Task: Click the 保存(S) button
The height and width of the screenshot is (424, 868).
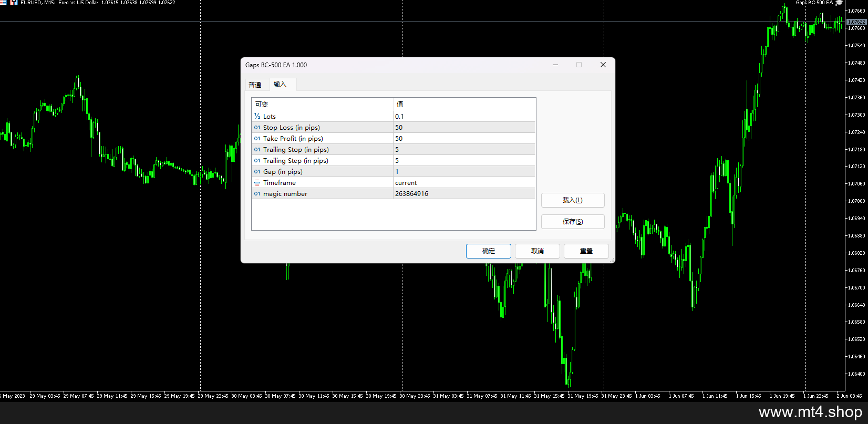Action: [x=573, y=222]
